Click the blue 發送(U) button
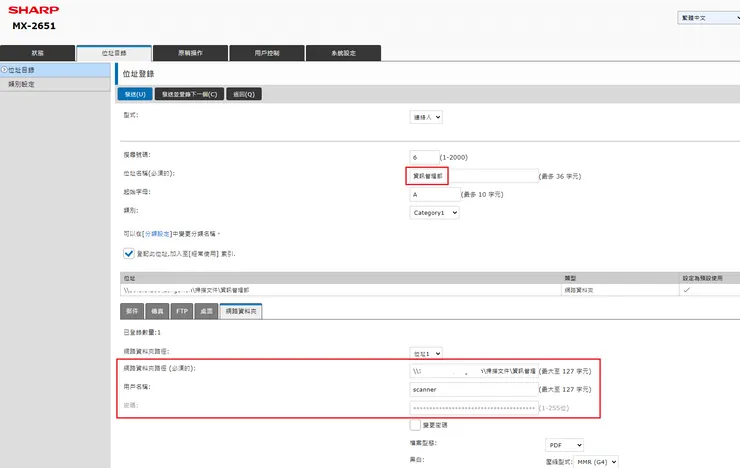The image size is (740, 468). click(135, 94)
